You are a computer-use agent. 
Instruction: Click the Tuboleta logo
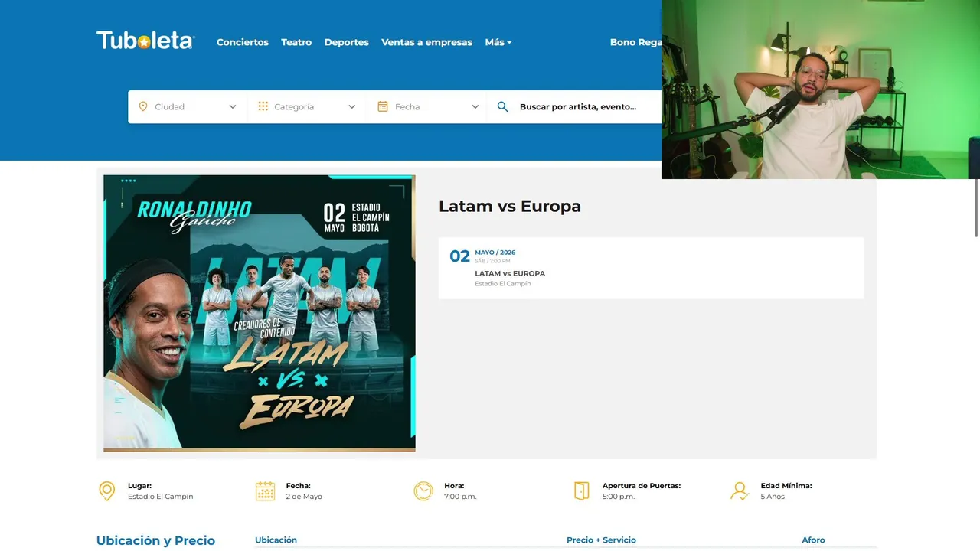tap(145, 41)
